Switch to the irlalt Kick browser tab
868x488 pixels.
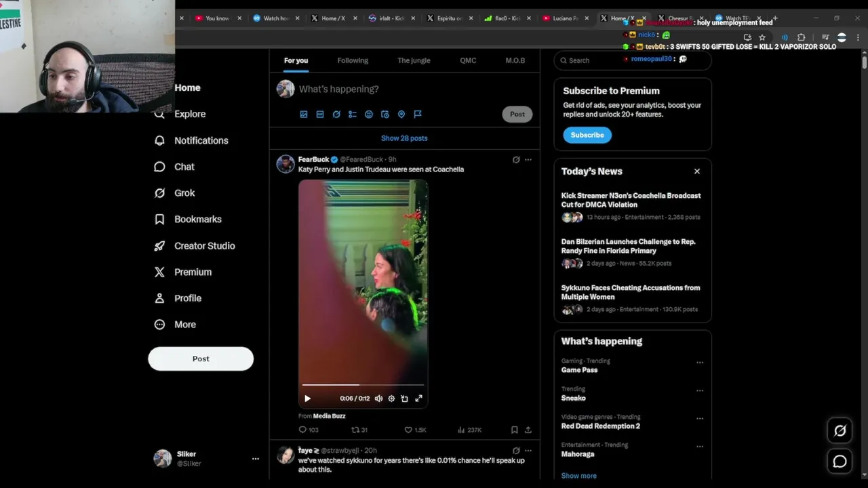tap(390, 18)
